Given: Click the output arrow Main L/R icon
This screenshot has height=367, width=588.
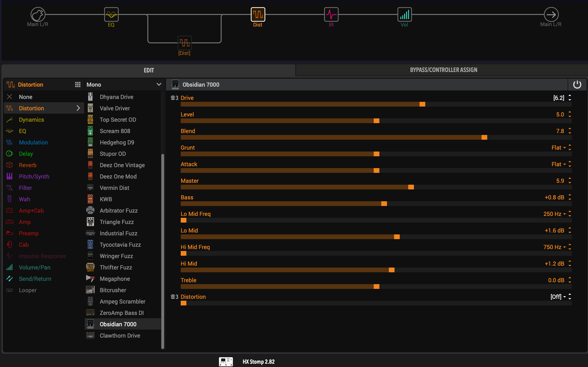Looking at the screenshot, I should coord(551,14).
